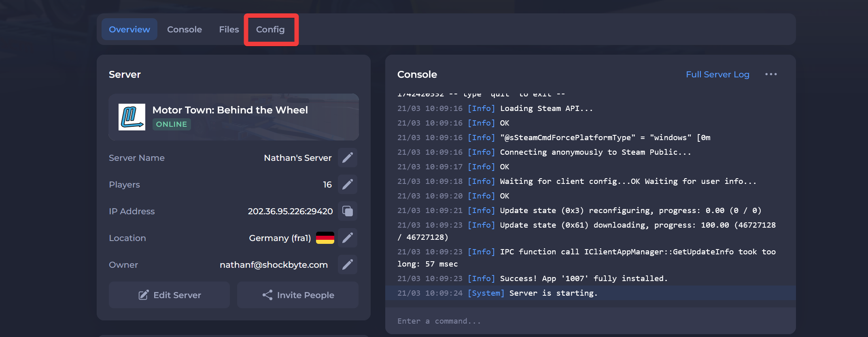This screenshot has width=868, height=337.
Task: Click the Germany (fra1) location text
Action: pyautogui.click(x=280, y=238)
